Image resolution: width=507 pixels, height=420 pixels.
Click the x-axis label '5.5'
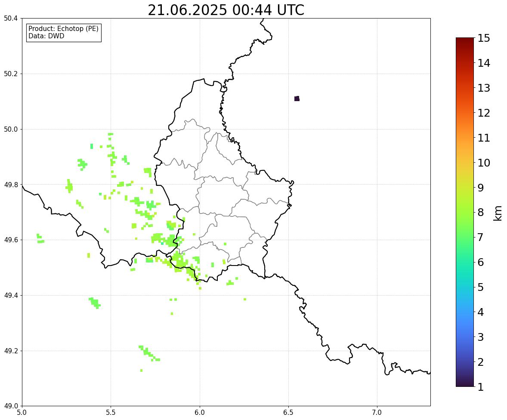[111, 413]
